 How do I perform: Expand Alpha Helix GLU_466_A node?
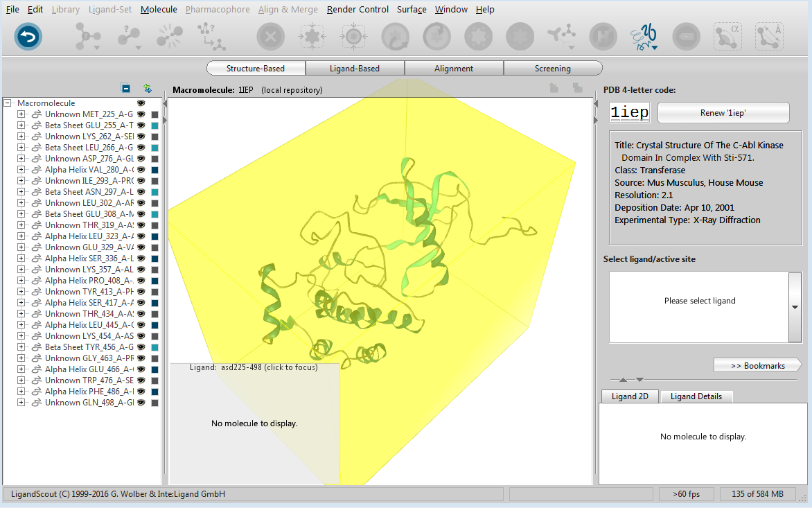[21, 369]
